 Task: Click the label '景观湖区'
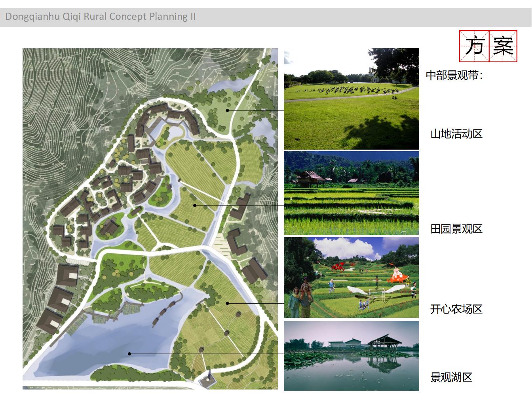pos(451,377)
